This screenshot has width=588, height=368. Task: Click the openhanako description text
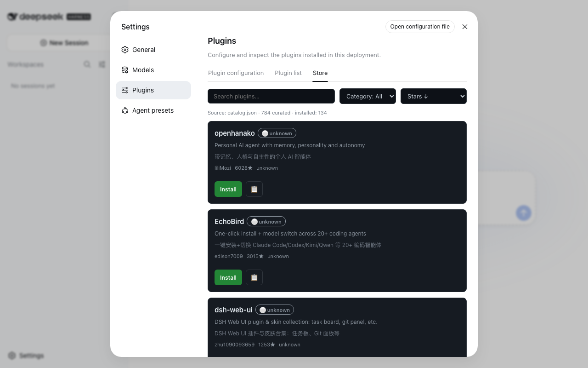click(x=290, y=145)
